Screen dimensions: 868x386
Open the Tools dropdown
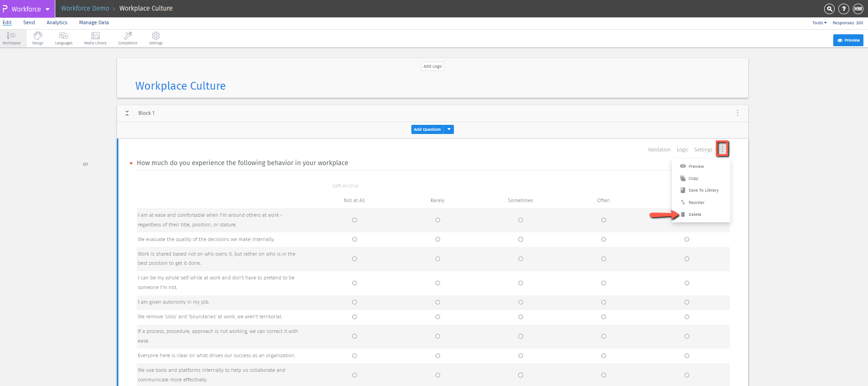click(x=819, y=23)
